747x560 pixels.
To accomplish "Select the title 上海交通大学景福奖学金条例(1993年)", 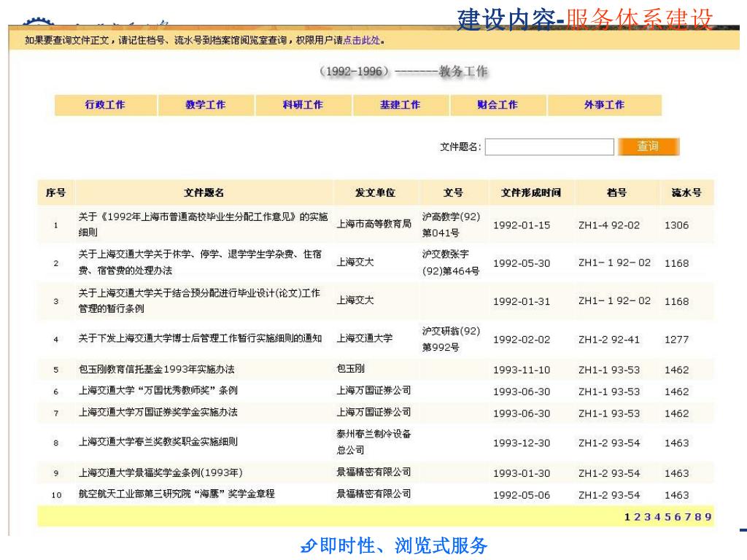I will pos(160,472).
